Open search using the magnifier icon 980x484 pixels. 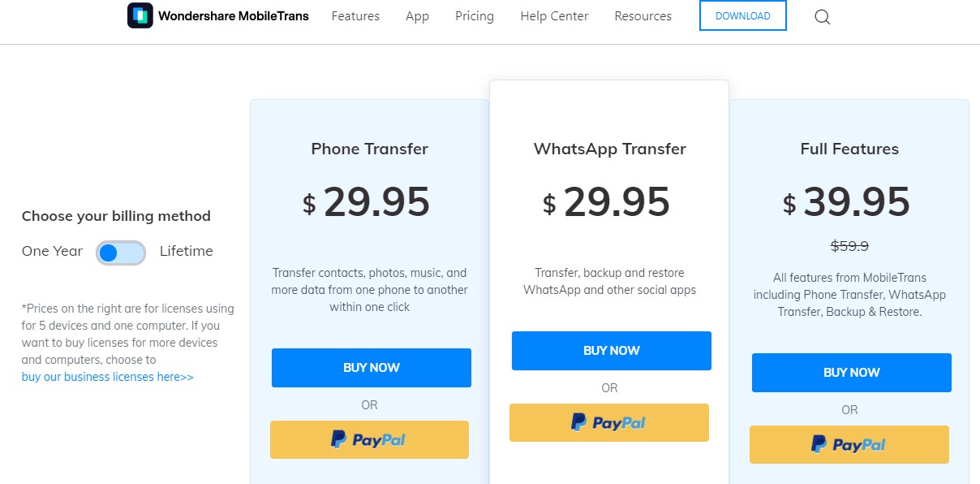coord(822,16)
